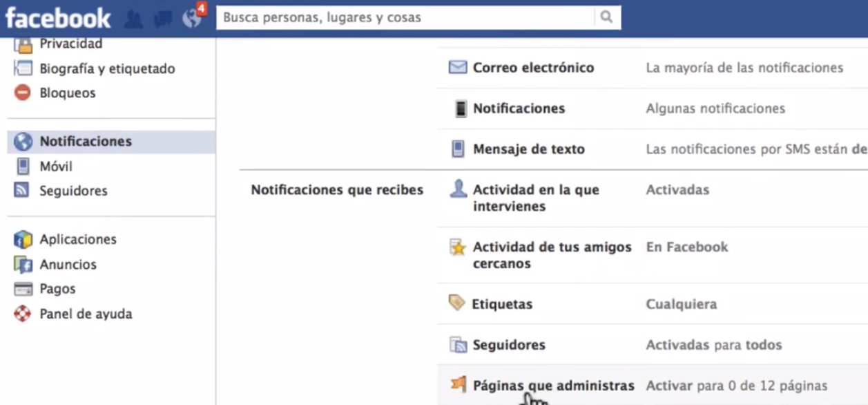
Task: Edit Correo electrónico notification settings
Action: [653, 68]
